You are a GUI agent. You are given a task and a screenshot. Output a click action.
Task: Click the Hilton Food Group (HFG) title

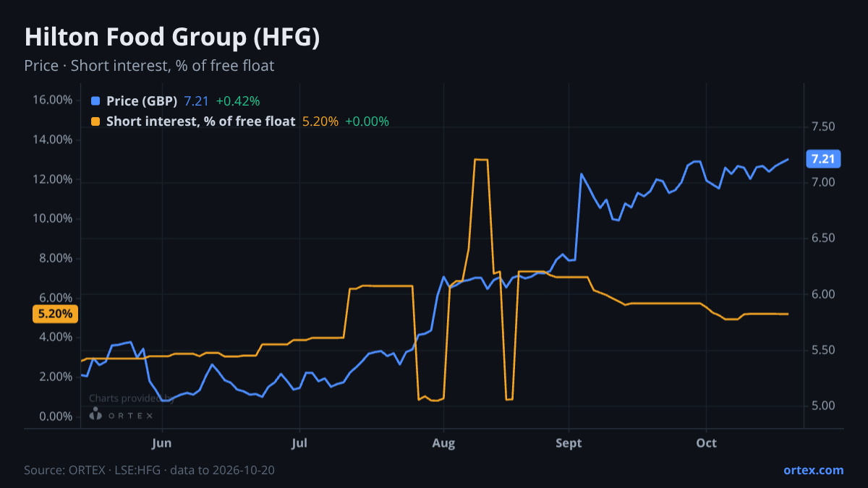pos(172,38)
